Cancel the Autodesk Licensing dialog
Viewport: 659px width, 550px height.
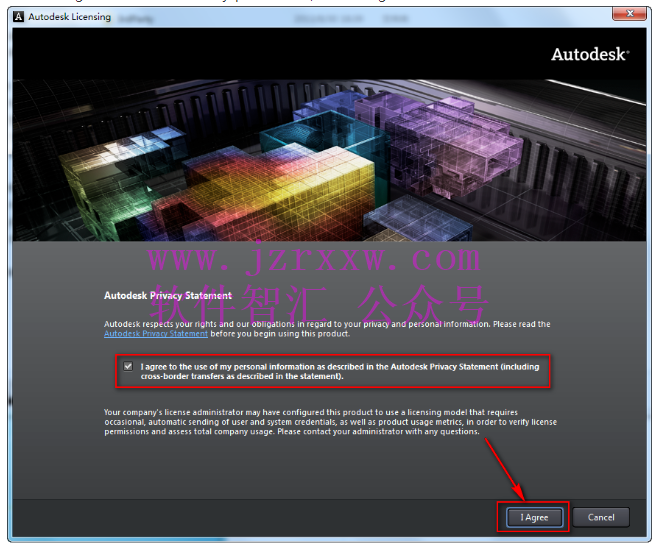coord(601,517)
